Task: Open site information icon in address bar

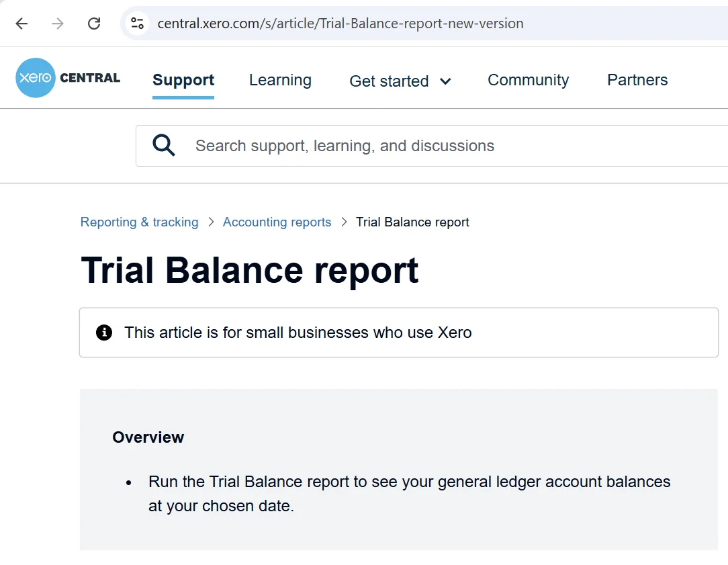Action: click(x=138, y=24)
